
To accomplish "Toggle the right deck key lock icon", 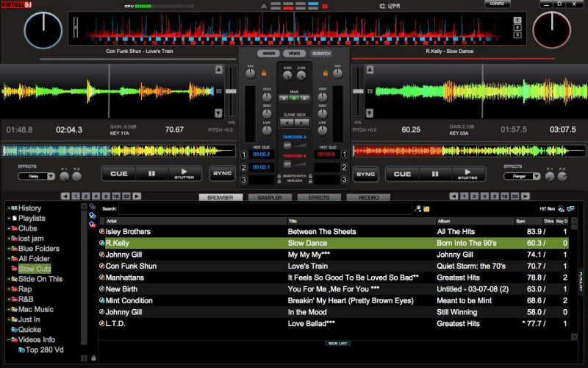I will pos(325,73).
